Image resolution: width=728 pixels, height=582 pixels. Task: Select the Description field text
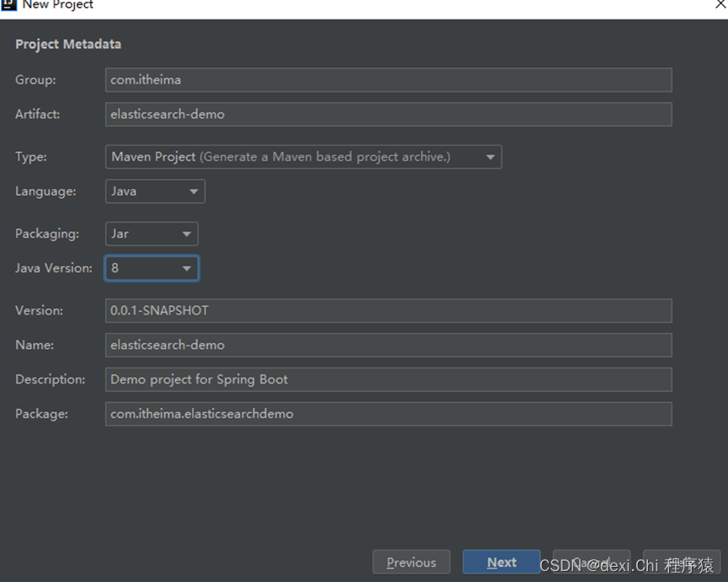point(388,379)
